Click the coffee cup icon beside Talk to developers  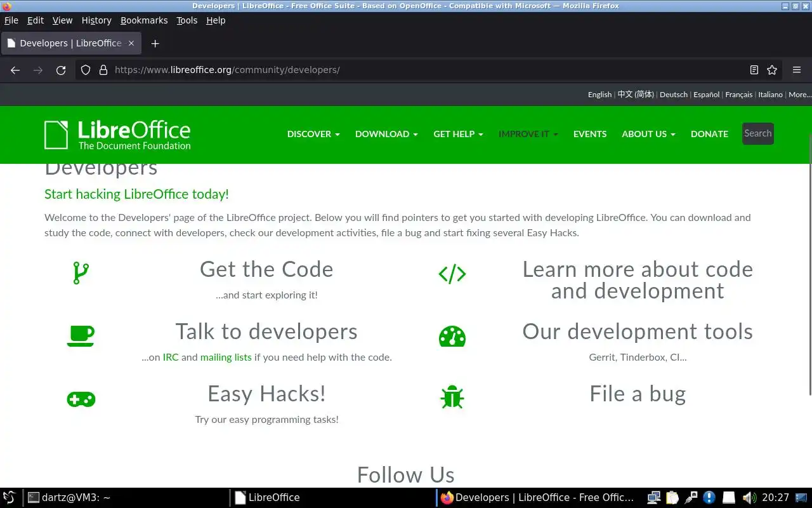tap(81, 336)
